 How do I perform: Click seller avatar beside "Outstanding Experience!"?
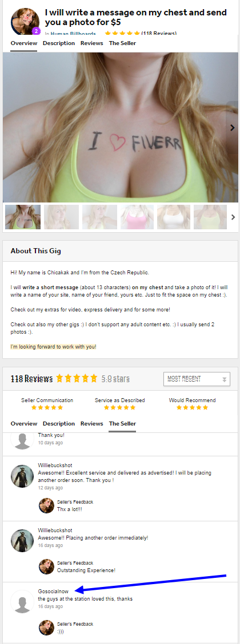click(46, 567)
